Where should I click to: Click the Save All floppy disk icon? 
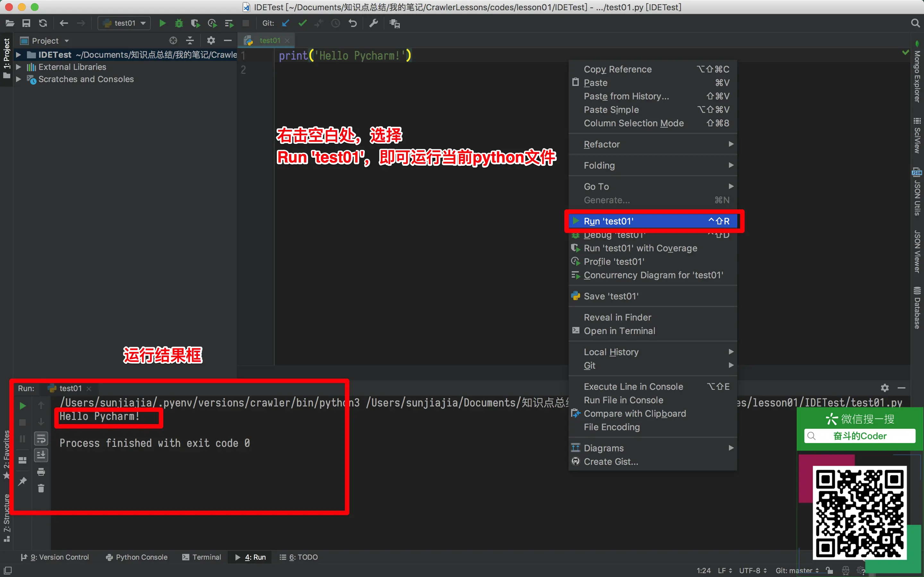coord(26,23)
